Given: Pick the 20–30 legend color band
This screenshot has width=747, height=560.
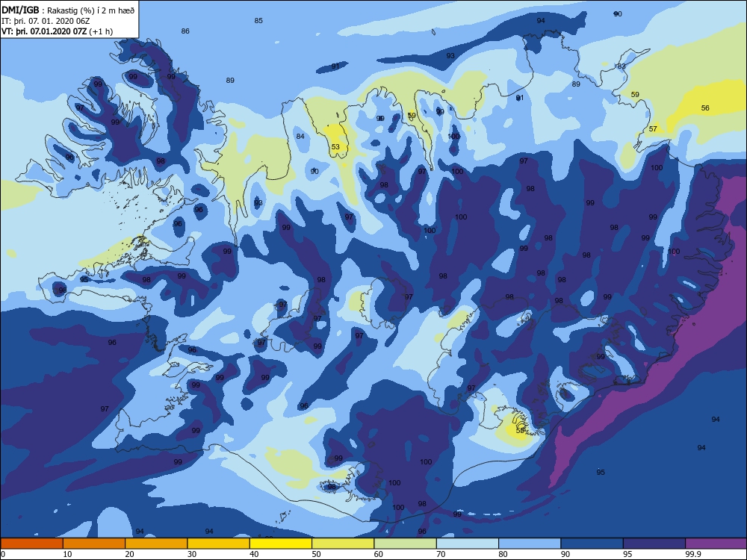Looking at the screenshot, I should click(156, 544).
